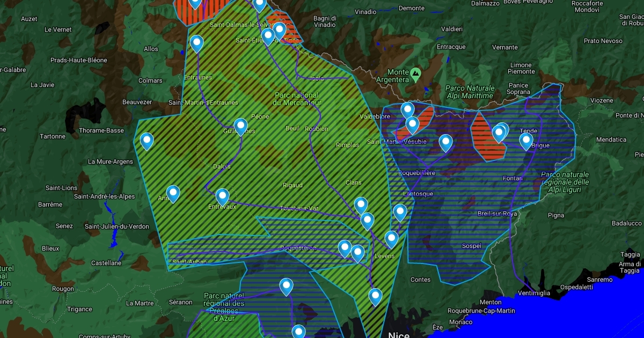Image resolution: width=644 pixels, height=338 pixels.
Task: Click the blue lake north of Castellane
Action: pos(114,236)
